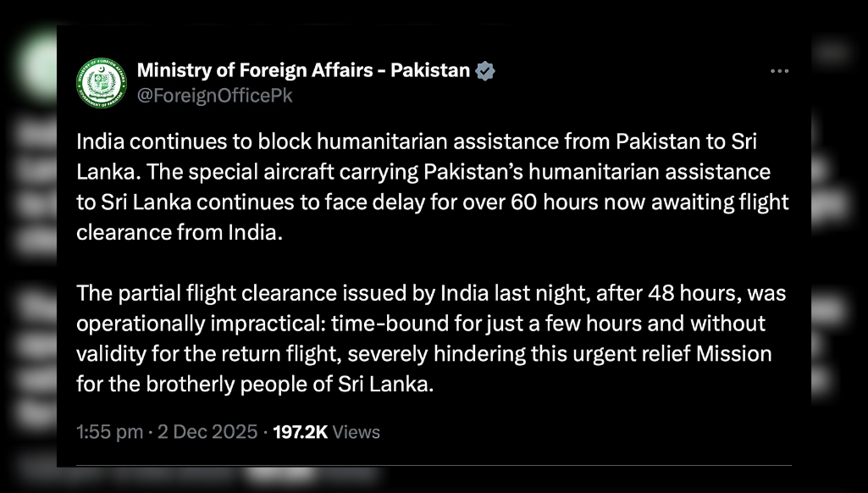Open the tweet's three-dot more options menu
This screenshot has width=868, height=493.
coord(778,71)
